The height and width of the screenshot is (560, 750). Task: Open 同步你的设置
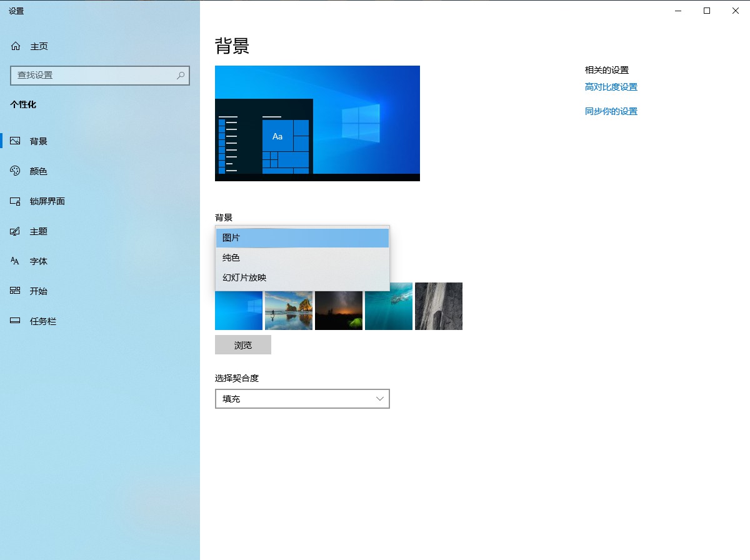[x=611, y=111]
